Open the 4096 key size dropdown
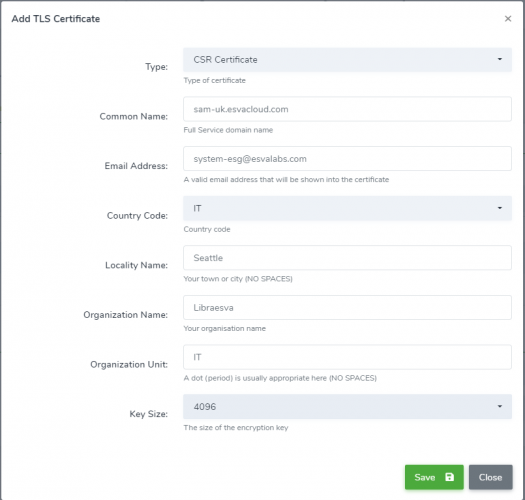Viewport: 525px width, 500px height. click(347, 407)
